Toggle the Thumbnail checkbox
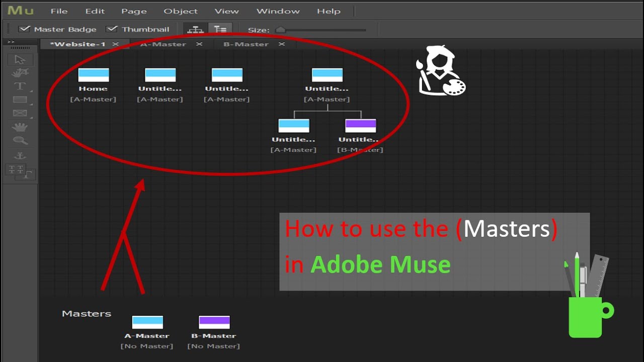The width and height of the screenshot is (644, 362). click(112, 29)
